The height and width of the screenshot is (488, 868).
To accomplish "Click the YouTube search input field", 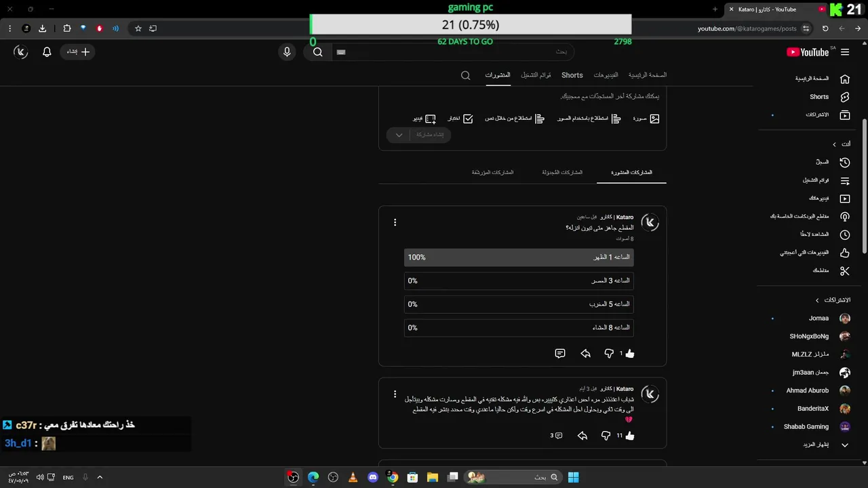I will point(452,52).
